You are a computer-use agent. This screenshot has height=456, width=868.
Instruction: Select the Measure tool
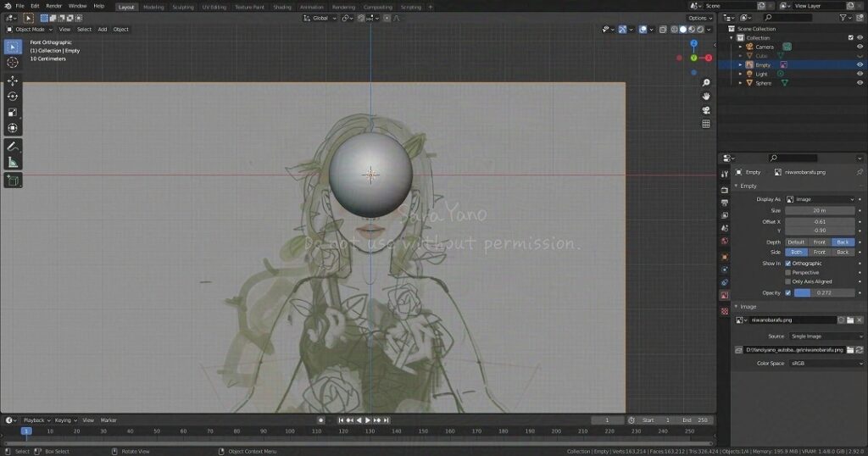point(13,163)
